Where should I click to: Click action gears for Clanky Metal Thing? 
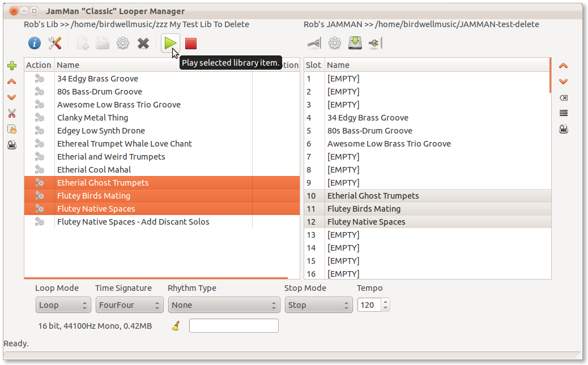(x=40, y=118)
